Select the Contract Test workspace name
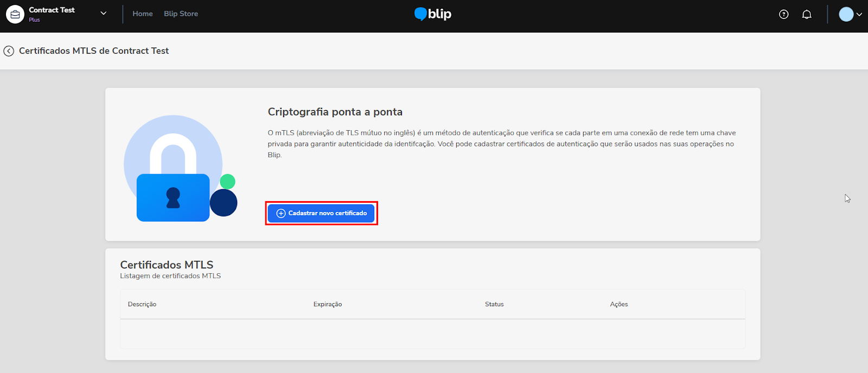Viewport: 868px width, 373px height. (52, 10)
